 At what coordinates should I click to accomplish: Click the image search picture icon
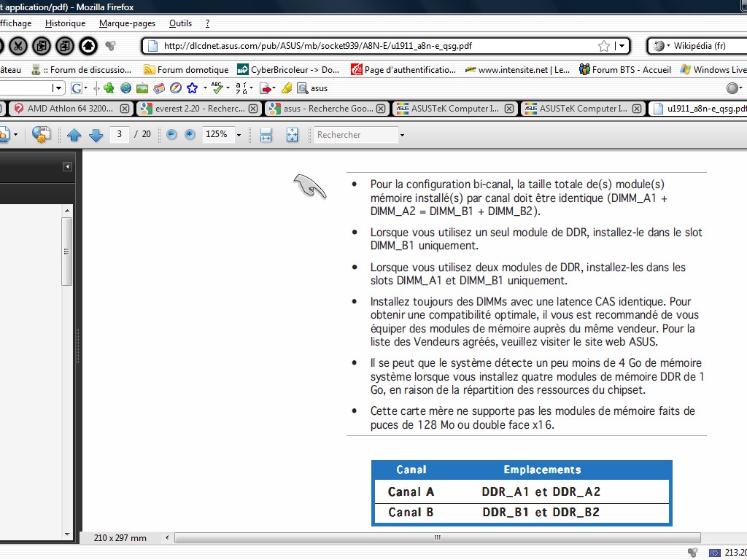coord(142,88)
